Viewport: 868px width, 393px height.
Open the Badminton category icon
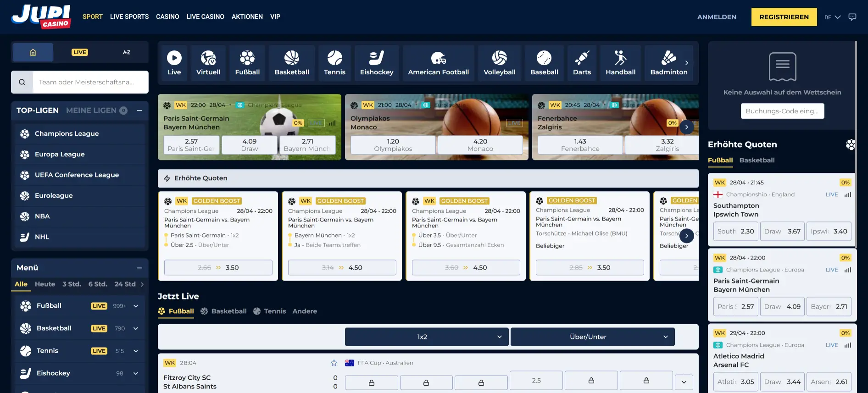coord(669,63)
